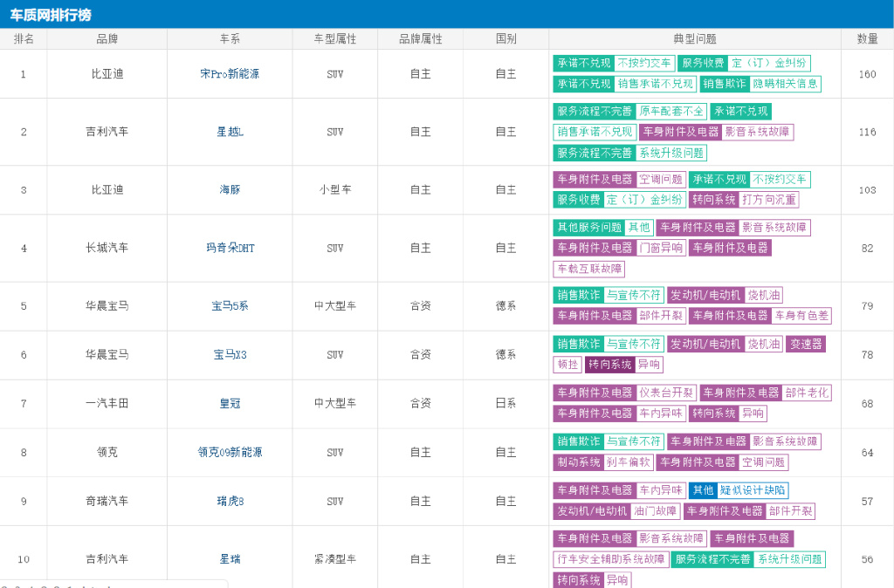This screenshot has height=588, width=894.
Task: Click the 小型车 vehicle type cell
Action: click(x=334, y=189)
